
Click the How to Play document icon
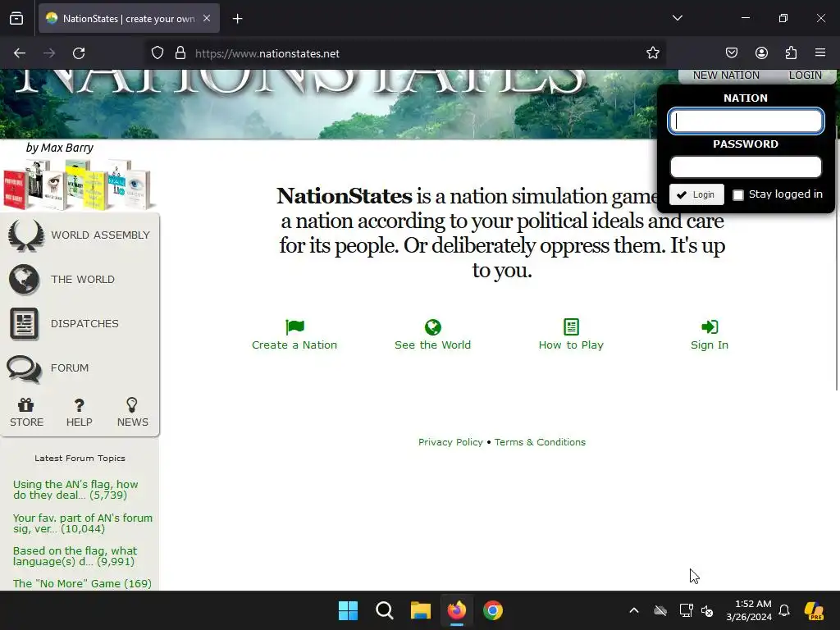(x=571, y=326)
